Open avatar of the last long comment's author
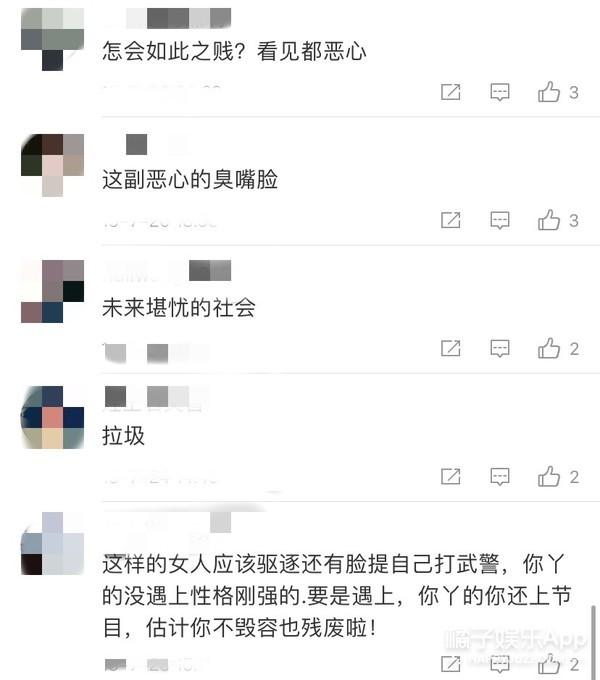Screen dimensions: 600x680 click(x=52, y=543)
